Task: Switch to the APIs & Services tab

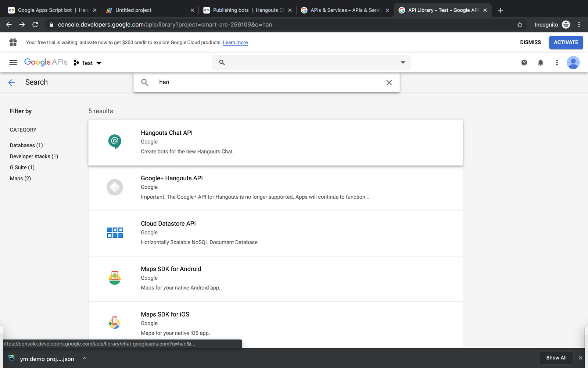Action: tap(345, 10)
